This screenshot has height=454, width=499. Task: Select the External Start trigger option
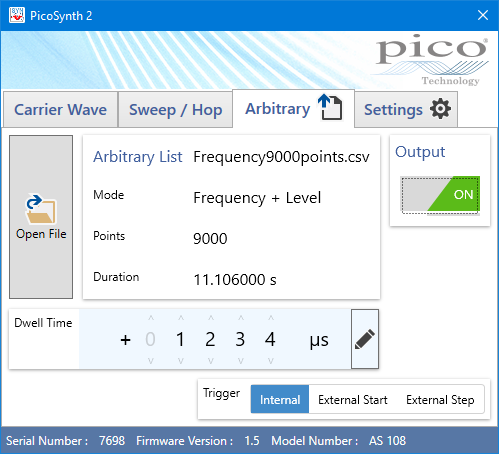[x=353, y=399]
